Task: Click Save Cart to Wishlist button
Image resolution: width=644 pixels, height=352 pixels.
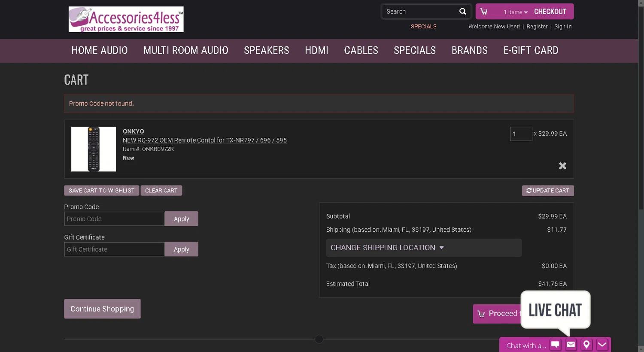Action: pyautogui.click(x=101, y=191)
